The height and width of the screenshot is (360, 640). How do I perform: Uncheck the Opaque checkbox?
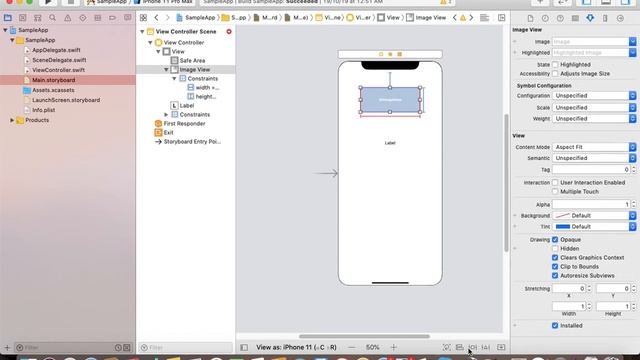coord(555,240)
